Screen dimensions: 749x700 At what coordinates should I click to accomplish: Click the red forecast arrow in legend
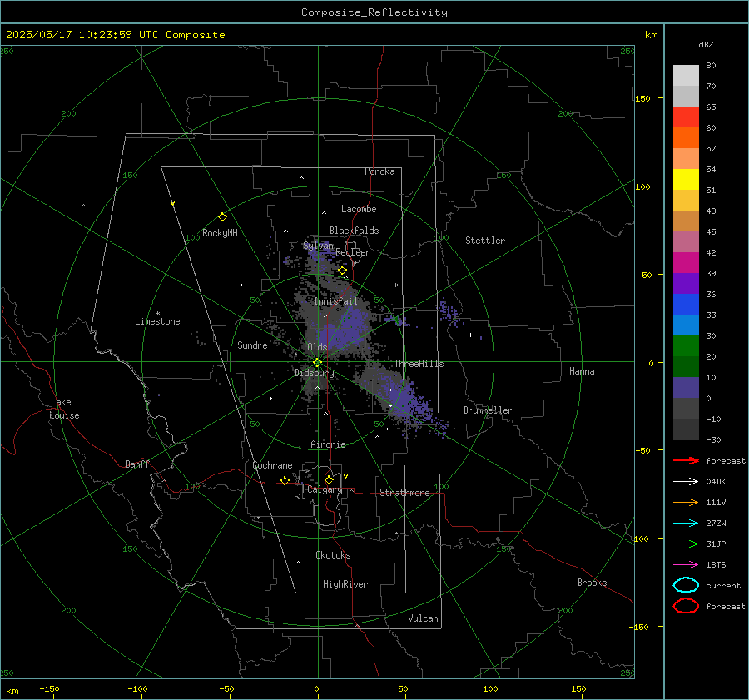686,460
